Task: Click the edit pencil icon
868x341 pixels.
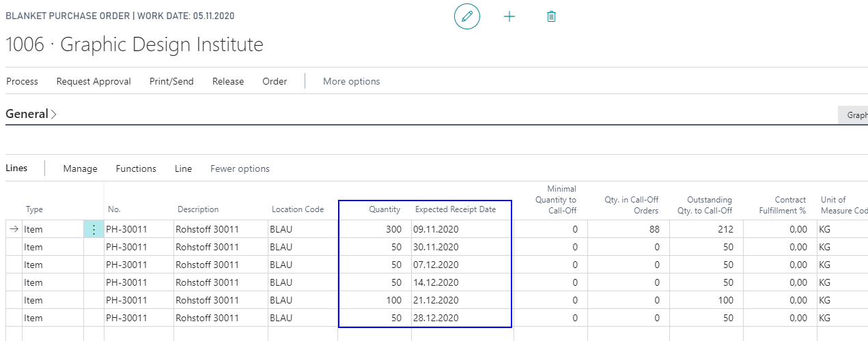Action: 467,16
